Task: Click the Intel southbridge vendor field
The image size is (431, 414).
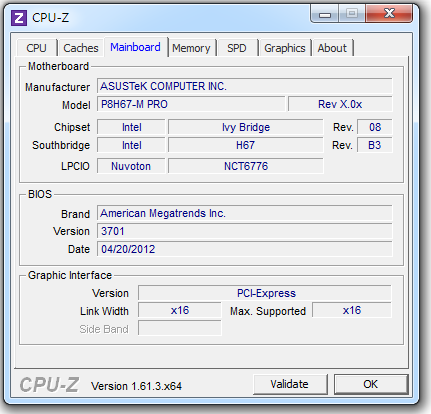Action: [131, 145]
